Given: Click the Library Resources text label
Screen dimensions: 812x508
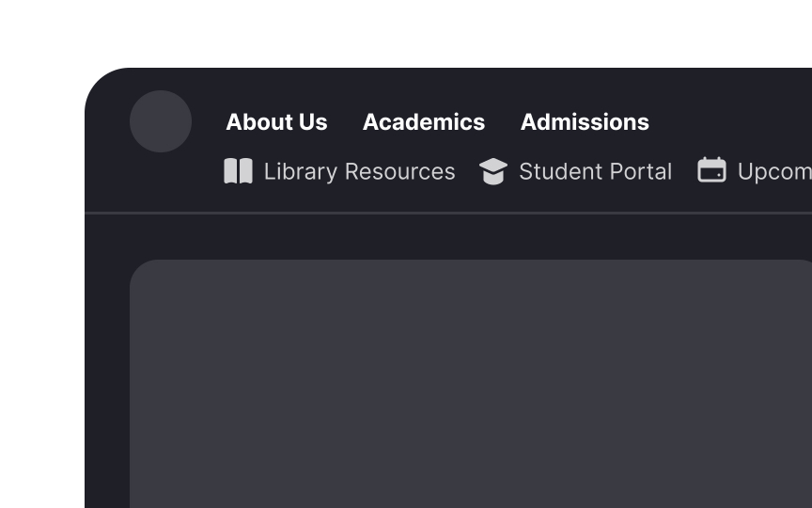Looking at the screenshot, I should click(x=359, y=171).
